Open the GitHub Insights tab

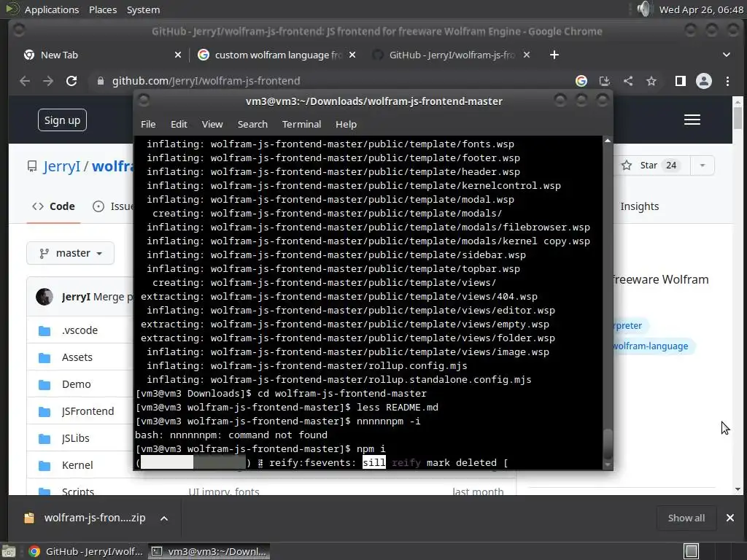click(x=639, y=206)
